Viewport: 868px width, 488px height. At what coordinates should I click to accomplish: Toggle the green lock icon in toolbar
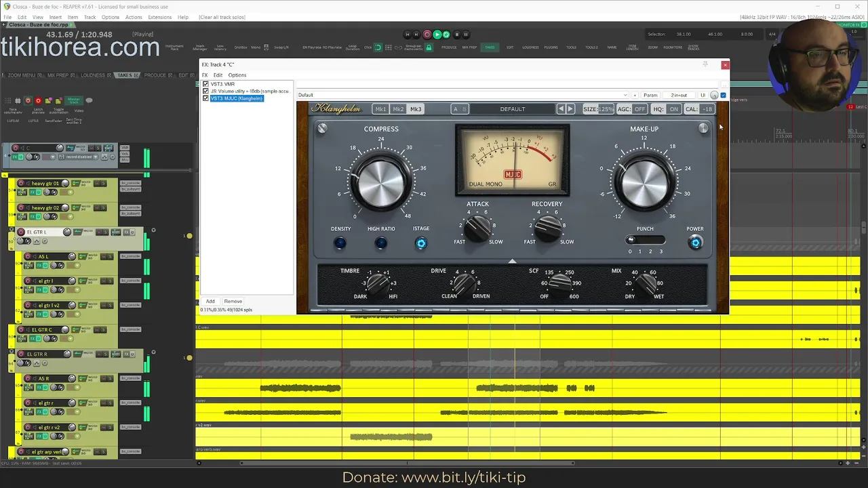[429, 47]
